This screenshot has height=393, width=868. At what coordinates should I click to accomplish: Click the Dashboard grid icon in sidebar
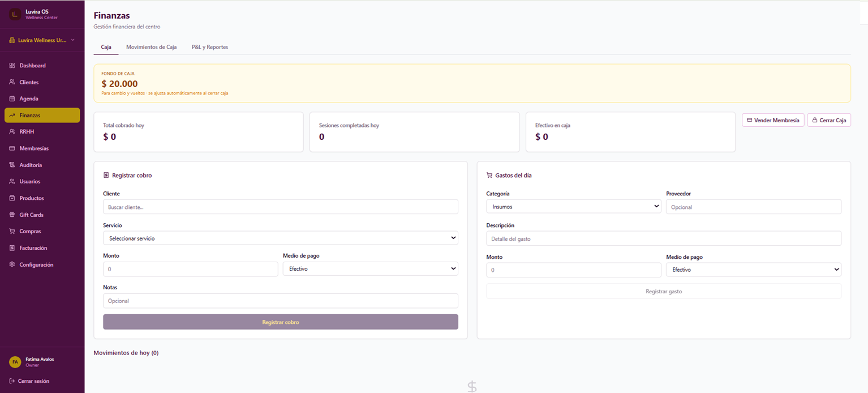coord(12,66)
